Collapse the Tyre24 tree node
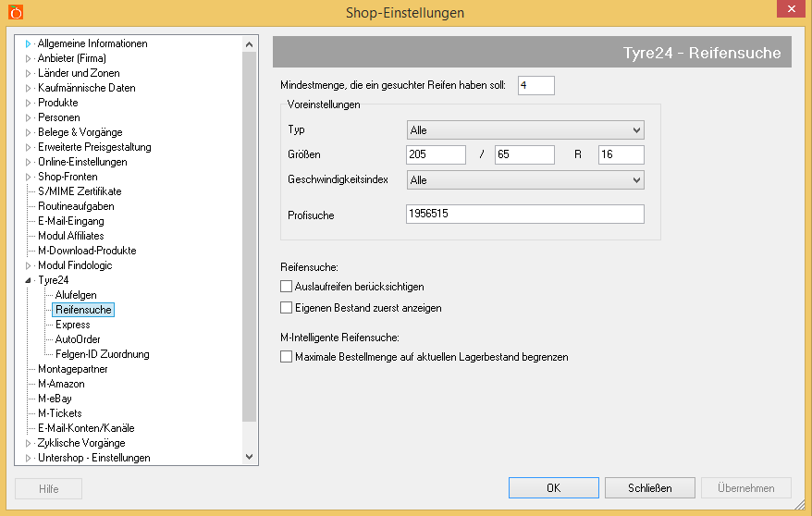 click(29, 280)
